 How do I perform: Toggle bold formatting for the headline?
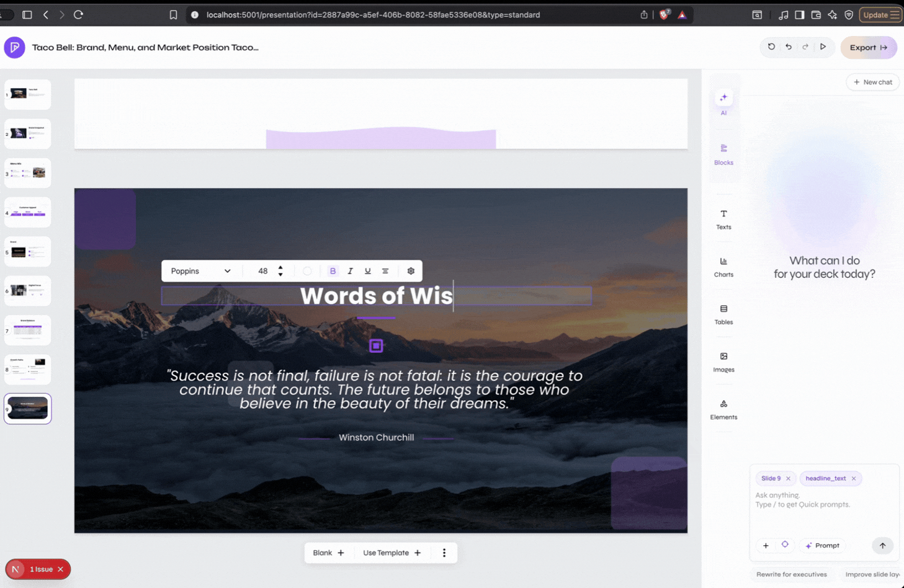click(333, 271)
